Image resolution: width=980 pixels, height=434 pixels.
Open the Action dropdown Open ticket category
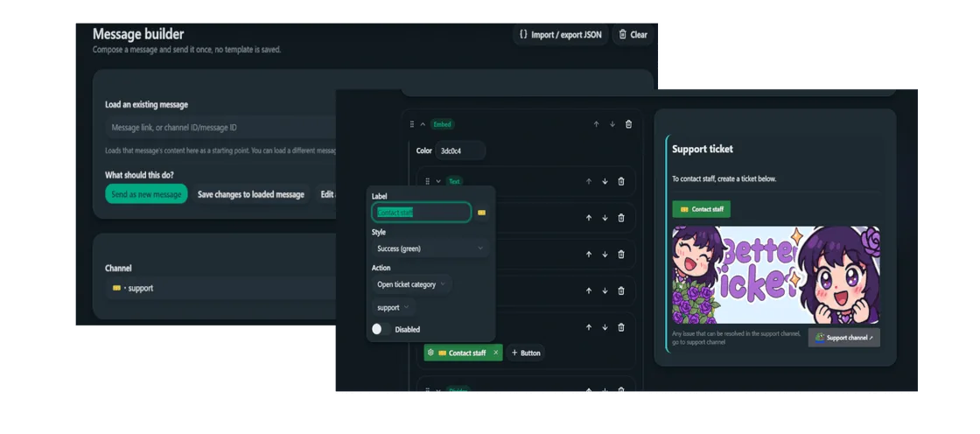412,283
